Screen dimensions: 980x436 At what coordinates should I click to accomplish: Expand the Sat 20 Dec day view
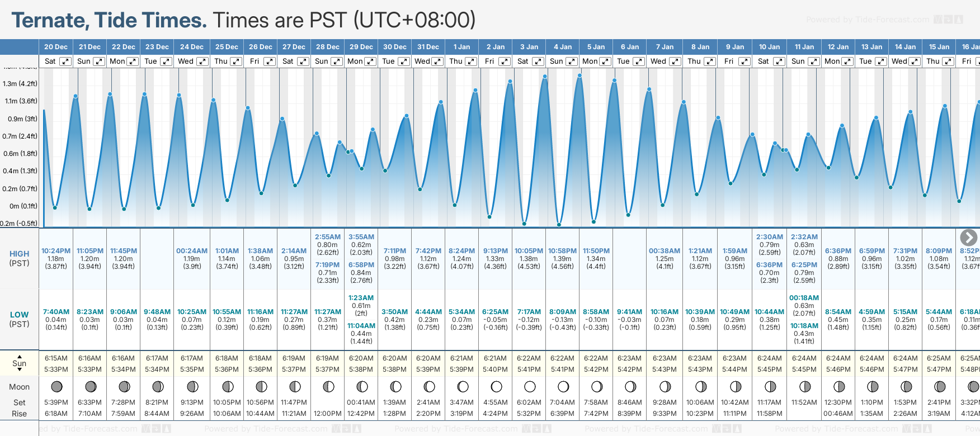[65, 61]
